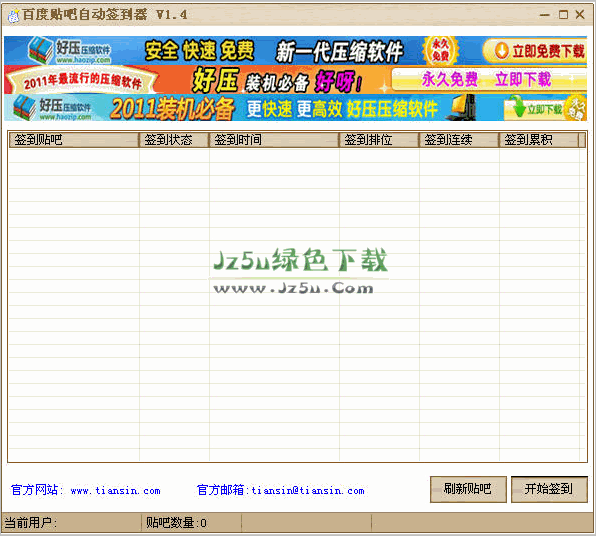This screenshot has height=536, width=596.
Task: Click the app icon in title bar
Action: coord(13,16)
